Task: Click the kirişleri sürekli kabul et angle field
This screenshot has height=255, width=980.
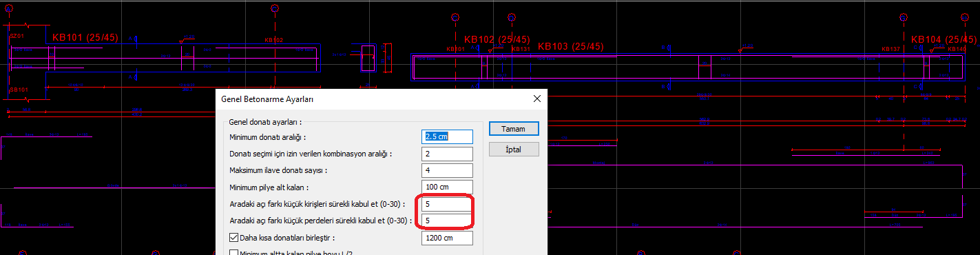Action: (448, 204)
